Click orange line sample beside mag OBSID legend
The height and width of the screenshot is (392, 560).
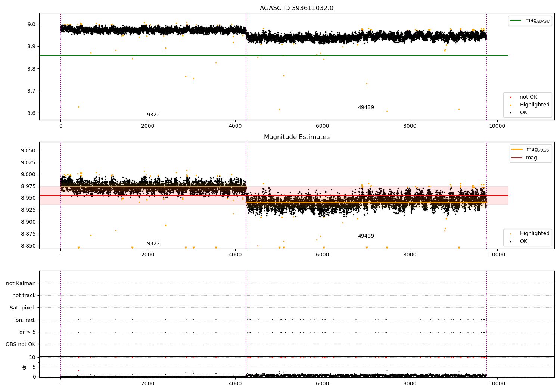coord(517,149)
